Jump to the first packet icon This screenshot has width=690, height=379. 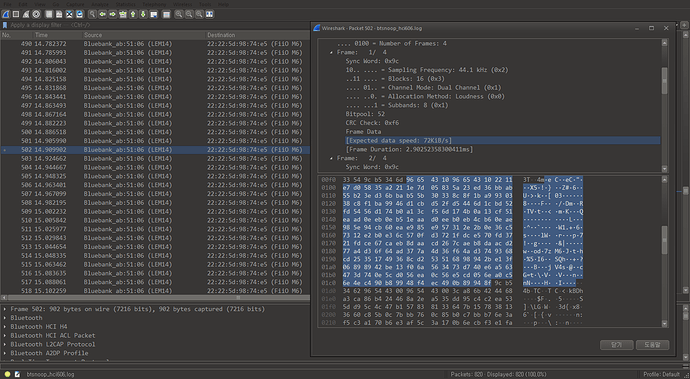pyautogui.click(x=133, y=14)
